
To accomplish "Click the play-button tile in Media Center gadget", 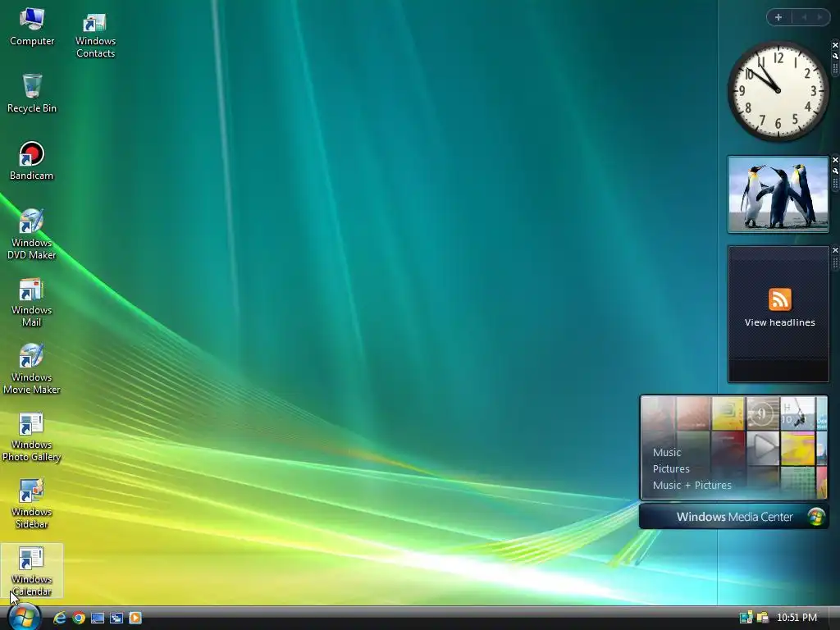I will click(763, 448).
